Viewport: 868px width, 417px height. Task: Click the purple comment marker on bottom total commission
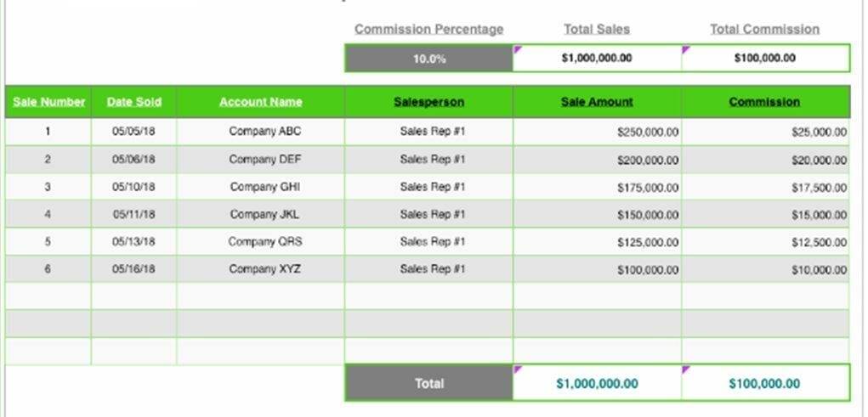pyautogui.click(x=686, y=369)
